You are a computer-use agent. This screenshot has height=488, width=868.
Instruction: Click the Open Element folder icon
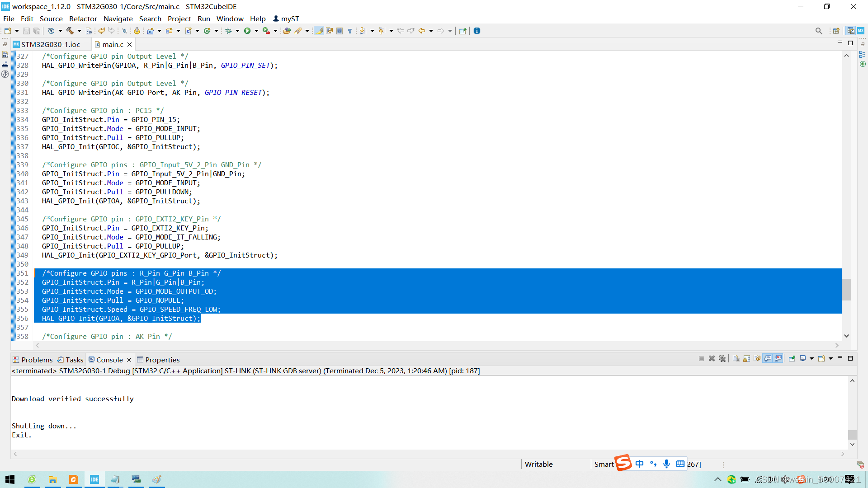coord(287,31)
